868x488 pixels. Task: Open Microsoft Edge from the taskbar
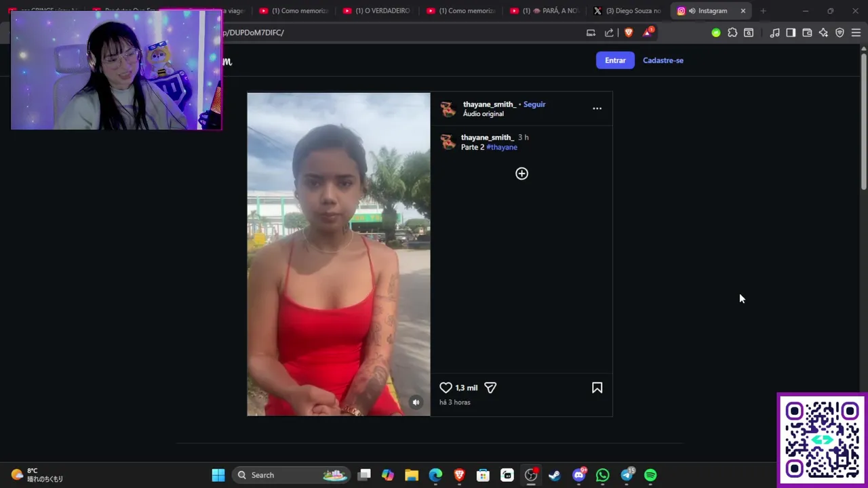pyautogui.click(x=435, y=475)
